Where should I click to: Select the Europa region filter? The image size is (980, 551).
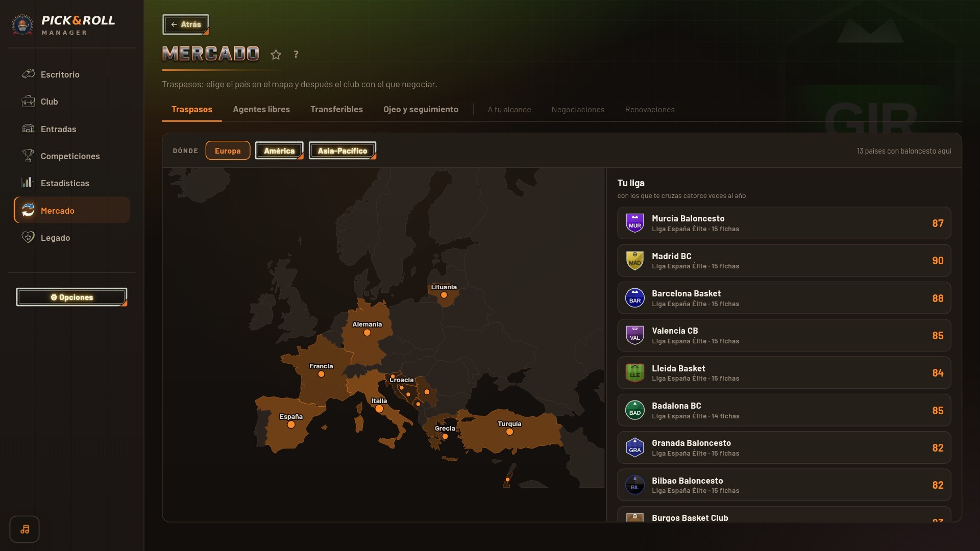click(x=228, y=151)
